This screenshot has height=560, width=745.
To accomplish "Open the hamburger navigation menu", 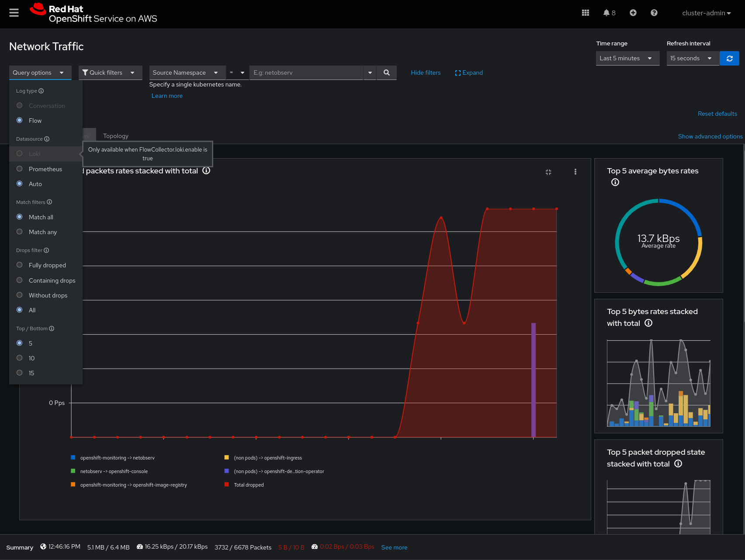I will pyautogui.click(x=14, y=13).
